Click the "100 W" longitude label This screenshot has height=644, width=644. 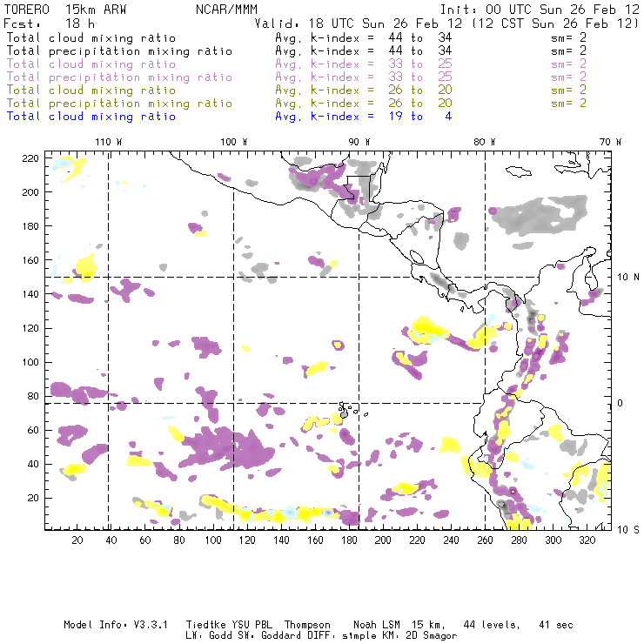pyautogui.click(x=234, y=142)
